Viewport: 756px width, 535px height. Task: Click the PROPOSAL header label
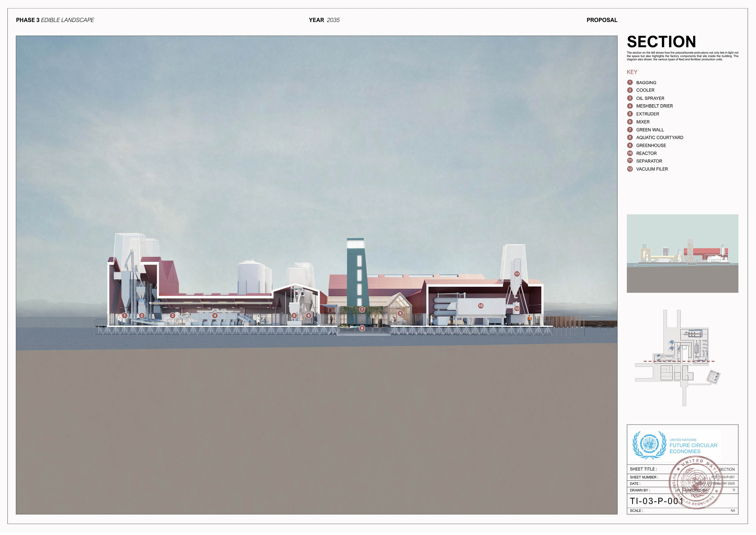[602, 20]
